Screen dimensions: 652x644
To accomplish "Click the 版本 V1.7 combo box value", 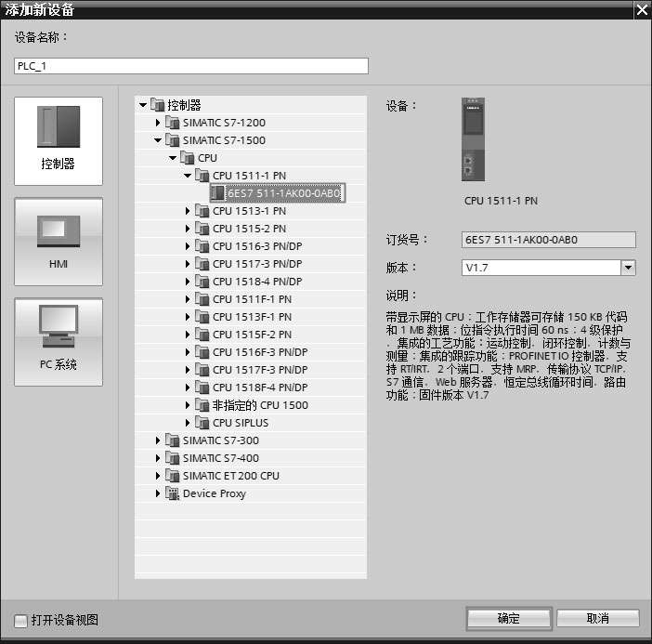I will pyautogui.click(x=541, y=268).
